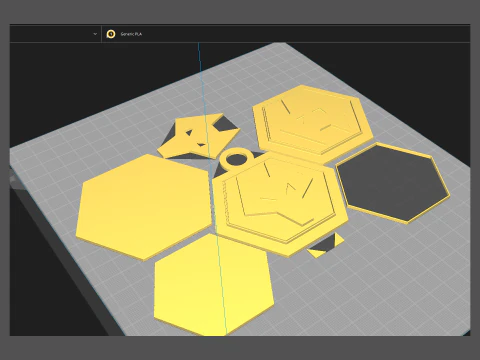Open the Generic PLA material setting
The height and width of the screenshot is (360, 480).
[x=131, y=34]
